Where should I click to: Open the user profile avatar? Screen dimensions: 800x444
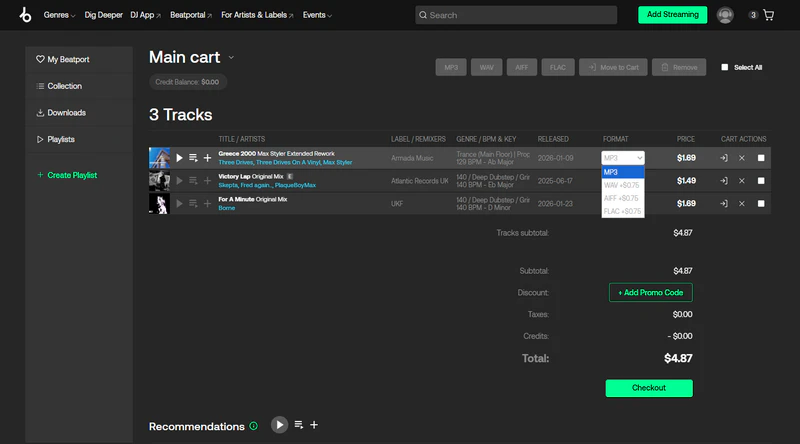(x=725, y=15)
